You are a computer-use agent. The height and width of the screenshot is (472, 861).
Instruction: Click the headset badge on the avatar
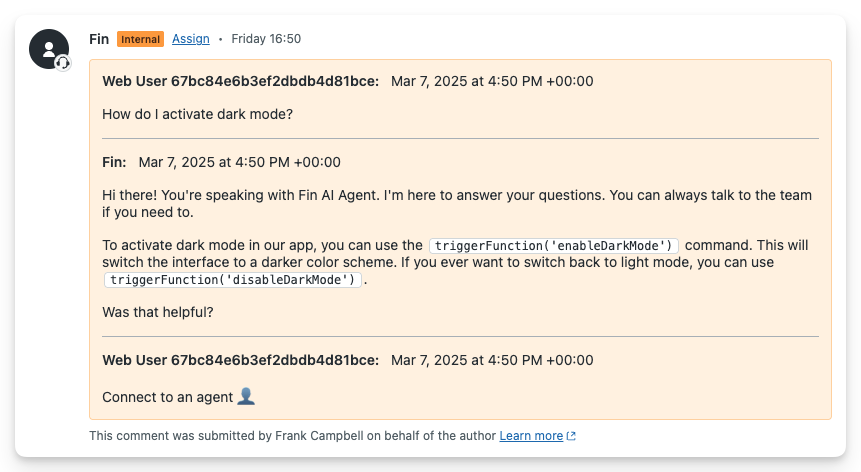tap(63, 63)
